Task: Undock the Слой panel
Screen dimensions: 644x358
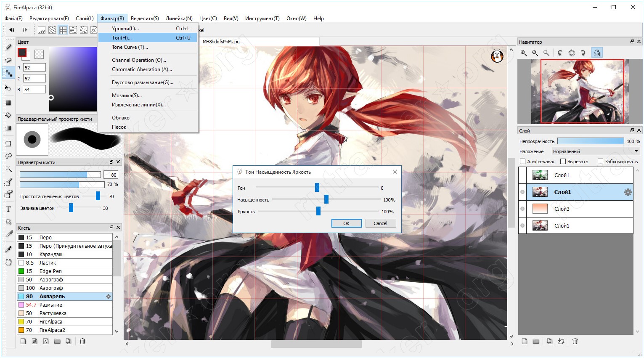Action: pos(632,130)
